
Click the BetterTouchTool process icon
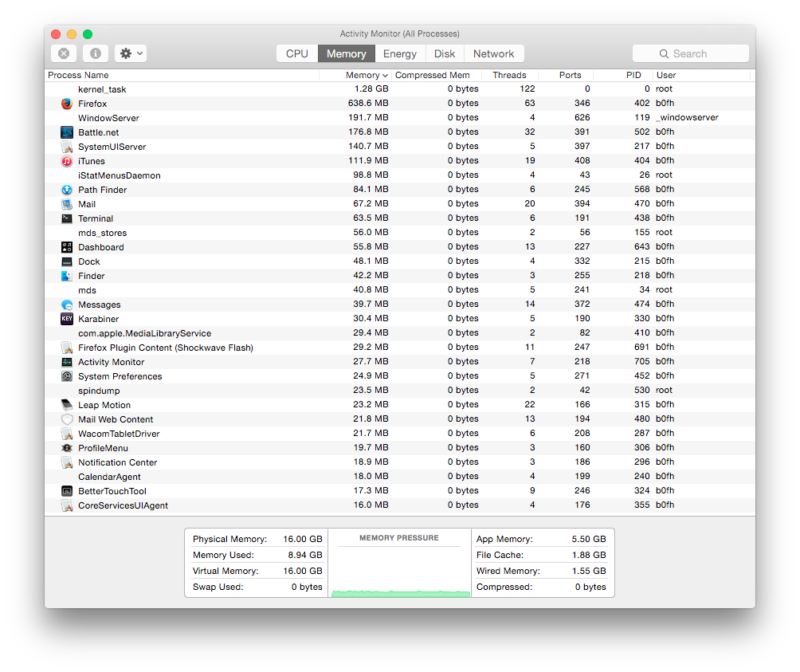(x=67, y=491)
